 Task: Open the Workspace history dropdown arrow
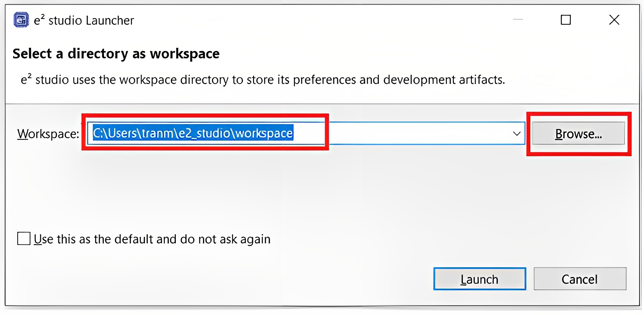tap(516, 134)
